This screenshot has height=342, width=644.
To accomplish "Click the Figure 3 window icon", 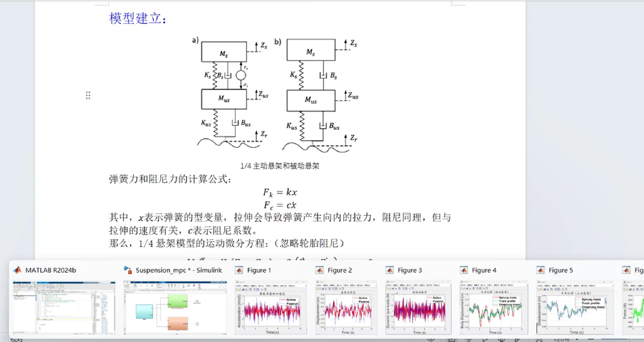I will pyautogui.click(x=389, y=270).
